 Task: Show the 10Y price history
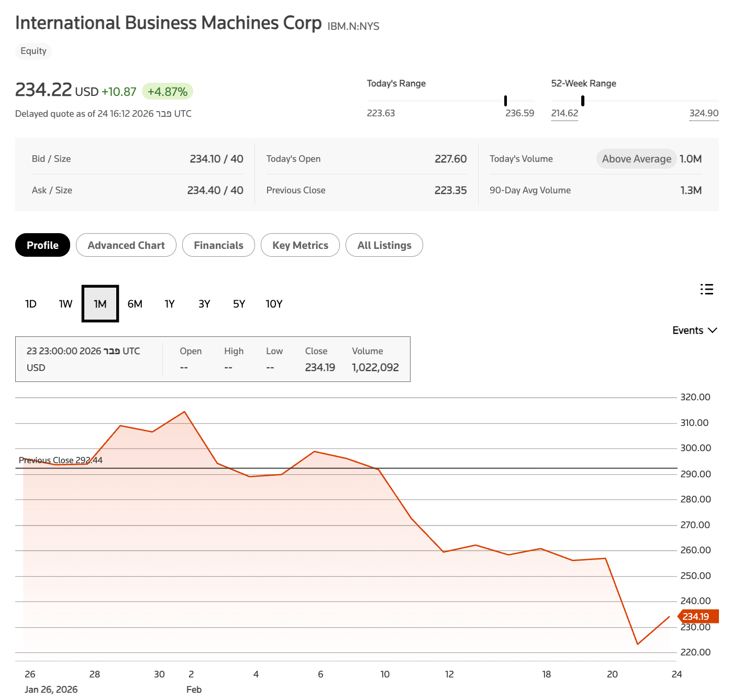(x=274, y=304)
